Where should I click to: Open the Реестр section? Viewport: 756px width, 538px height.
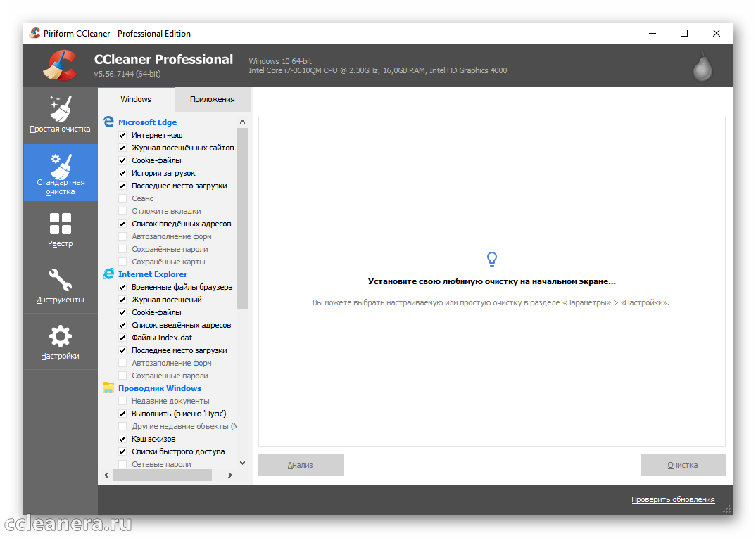click(61, 229)
